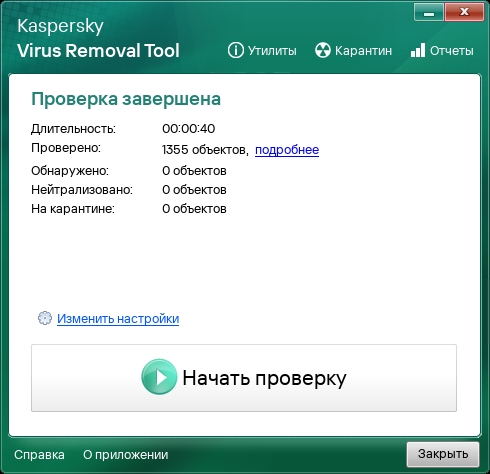Click the Закрыть button
This screenshot has height=474, width=490.
(443, 454)
